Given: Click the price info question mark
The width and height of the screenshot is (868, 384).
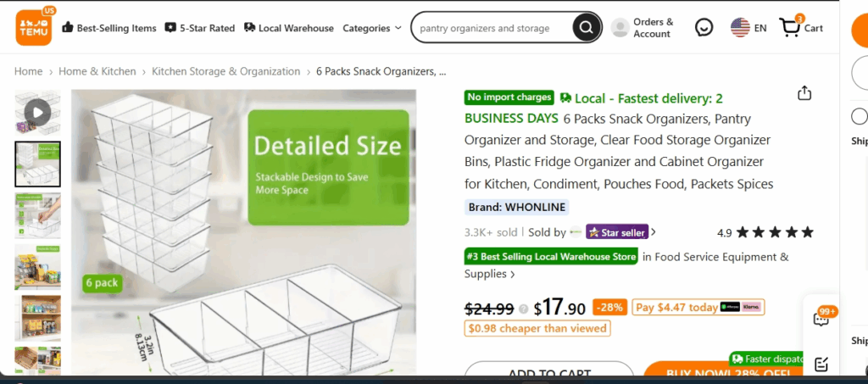Looking at the screenshot, I should [x=523, y=309].
